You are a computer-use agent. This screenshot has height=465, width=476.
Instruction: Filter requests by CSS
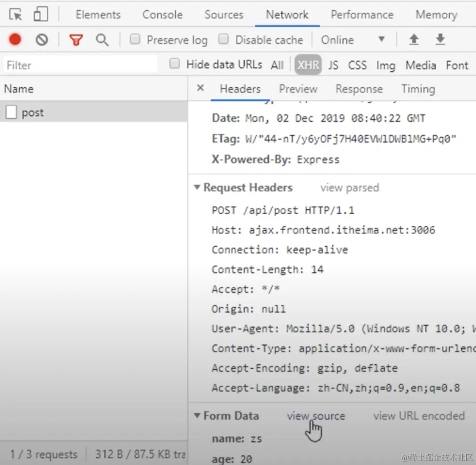357,65
